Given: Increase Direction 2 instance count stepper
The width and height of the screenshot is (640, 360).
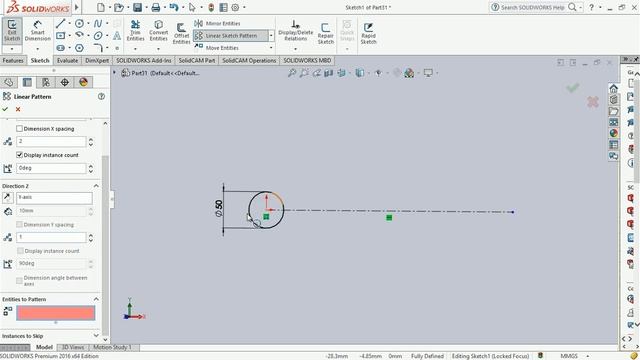Looking at the screenshot, I should tap(91, 235).
